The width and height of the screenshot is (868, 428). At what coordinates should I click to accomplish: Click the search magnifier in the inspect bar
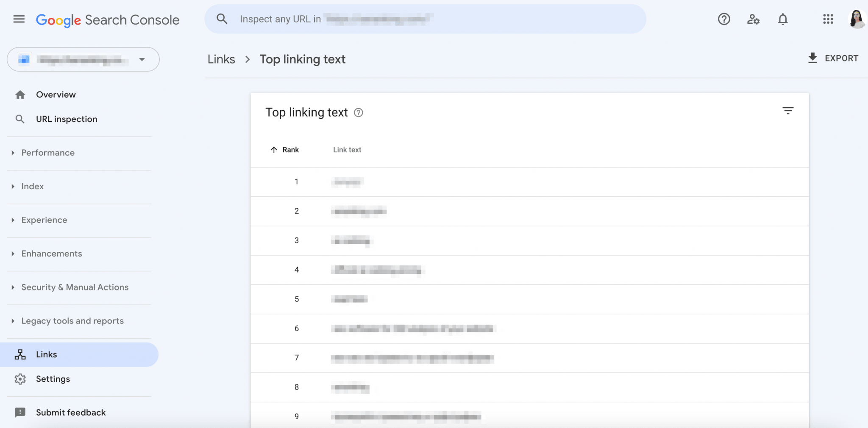click(222, 19)
